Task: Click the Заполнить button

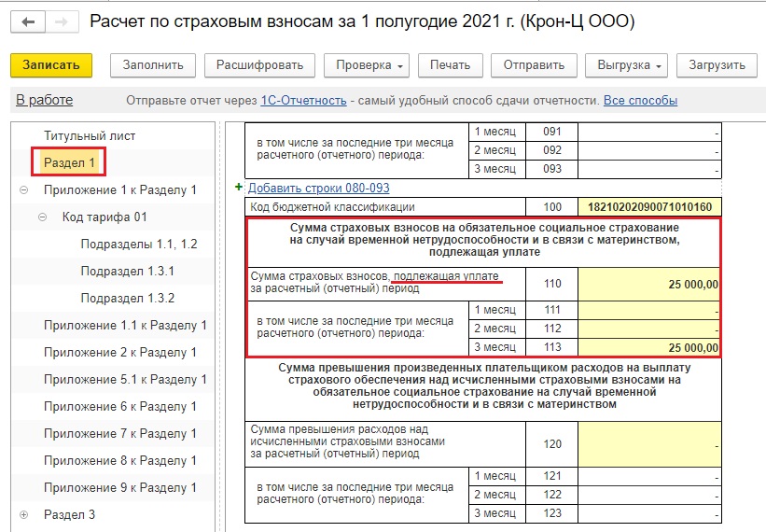Action: click(153, 65)
